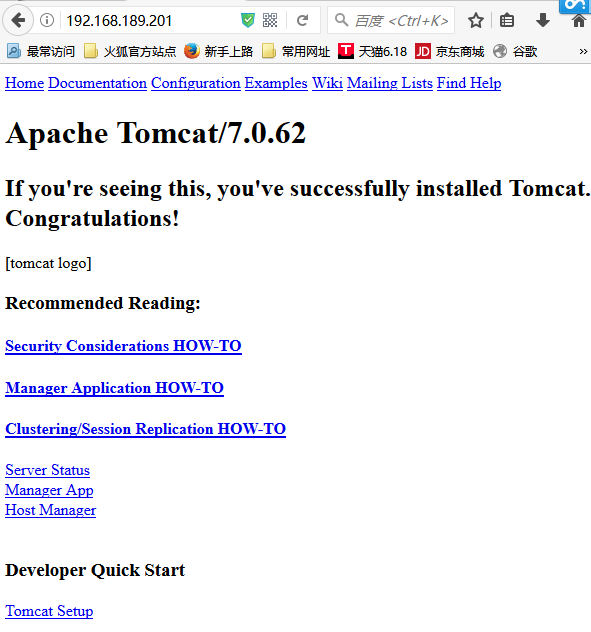Click the Documentation navigation link
This screenshot has width=591, height=632.
tap(98, 83)
